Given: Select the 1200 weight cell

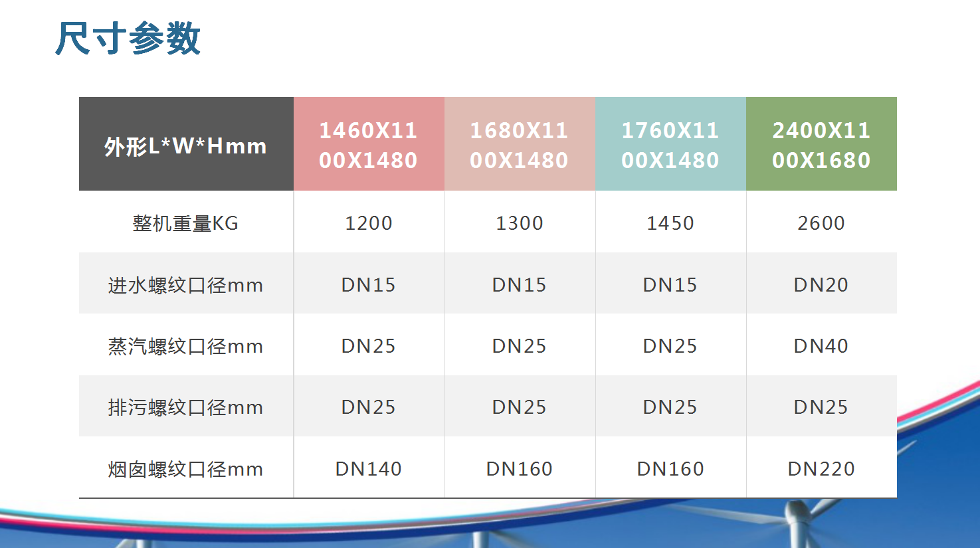Looking at the screenshot, I should (368, 223).
